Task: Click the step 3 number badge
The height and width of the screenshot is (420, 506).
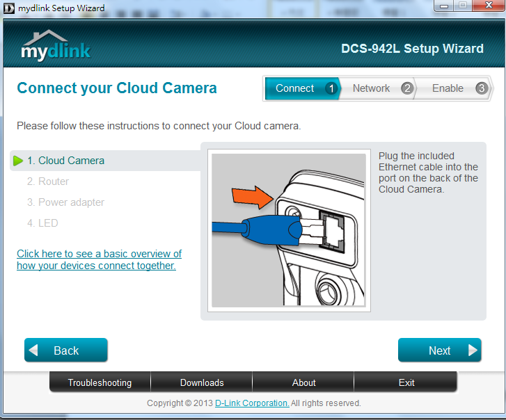Action: (x=481, y=88)
